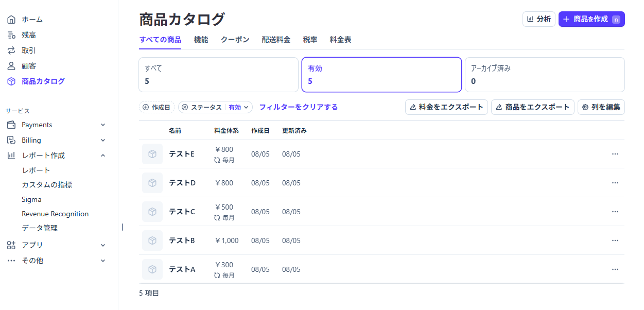
Task: Click 商品をエクスポート button
Action: pyautogui.click(x=533, y=107)
